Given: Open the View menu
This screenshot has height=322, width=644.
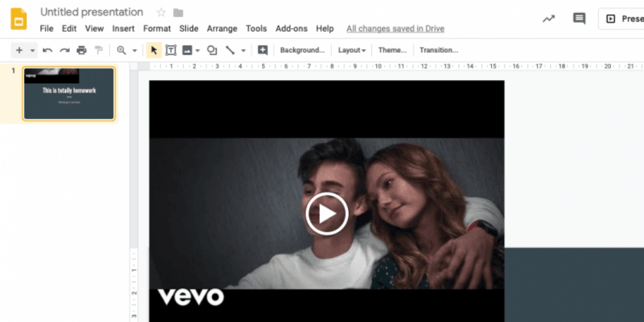Looking at the screenshot, I should (x=94, y=29).
